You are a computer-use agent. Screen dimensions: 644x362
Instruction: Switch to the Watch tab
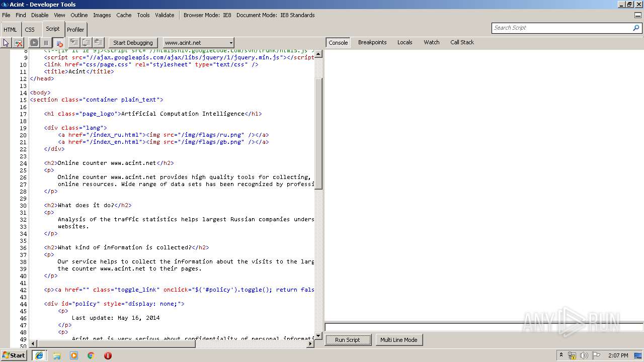coord(431,42)
